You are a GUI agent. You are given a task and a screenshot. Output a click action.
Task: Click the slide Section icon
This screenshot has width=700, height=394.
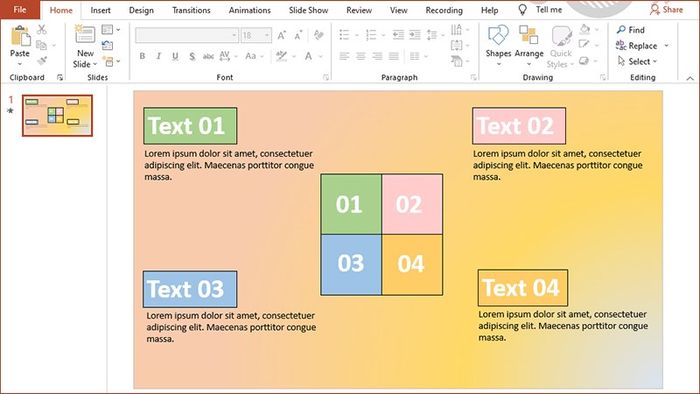point(108,61)
